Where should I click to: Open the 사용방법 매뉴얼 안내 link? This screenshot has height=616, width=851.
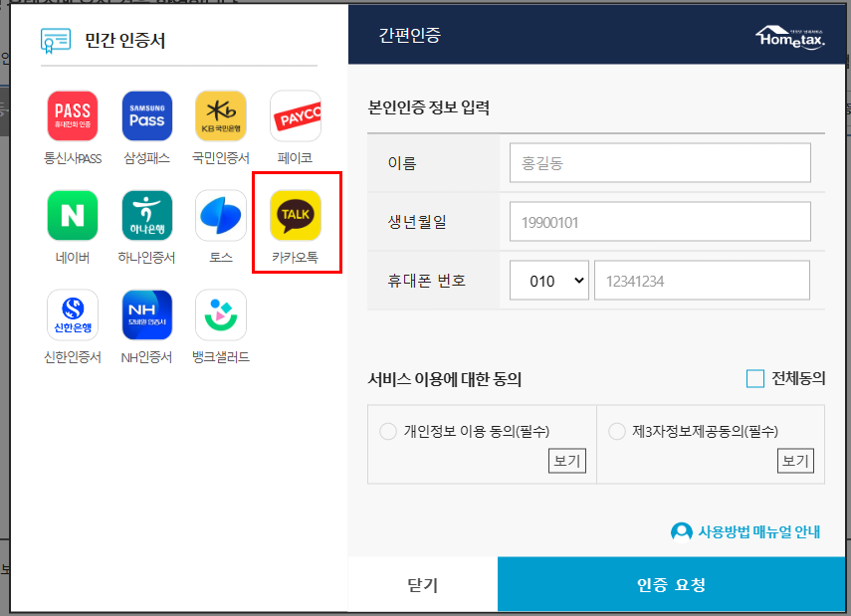pos(758,531)
